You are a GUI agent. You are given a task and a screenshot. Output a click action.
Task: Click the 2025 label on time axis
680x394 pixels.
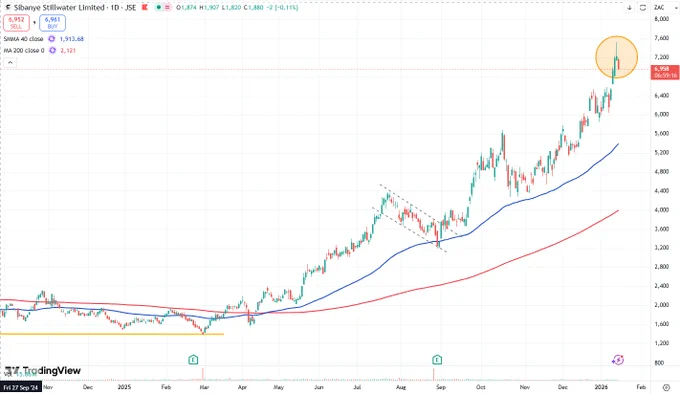124,387
